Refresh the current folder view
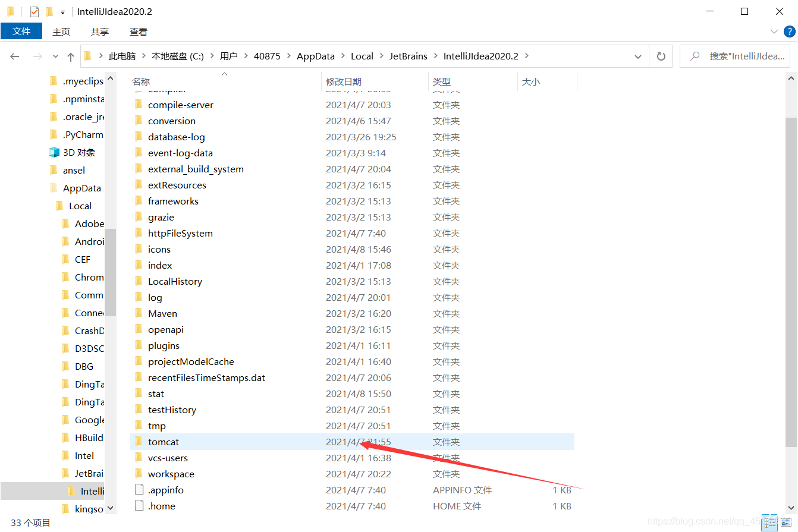The height and width of the screenshot is (532, 798). pyautogui.click(x=661, y=56)
